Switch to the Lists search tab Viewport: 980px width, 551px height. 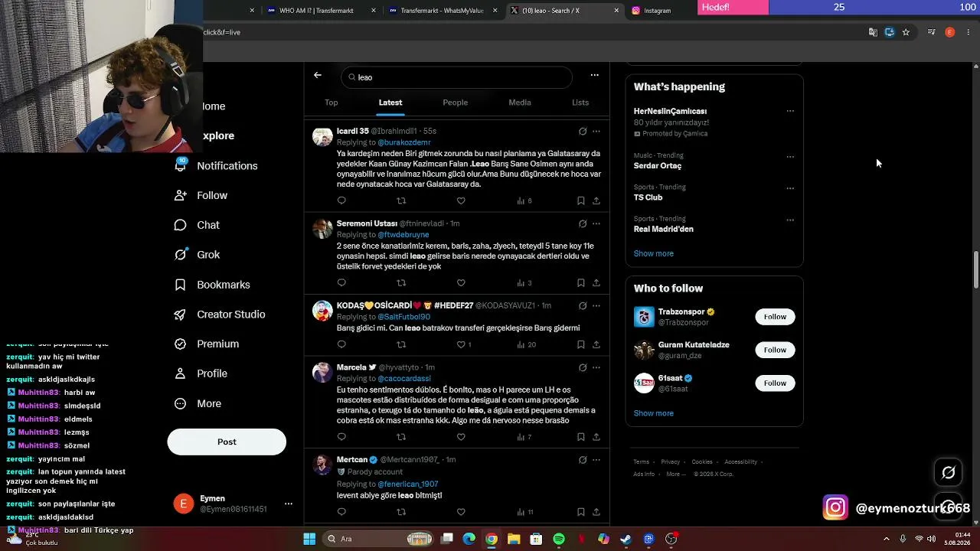pyautogui.click(x=580, y=103)
